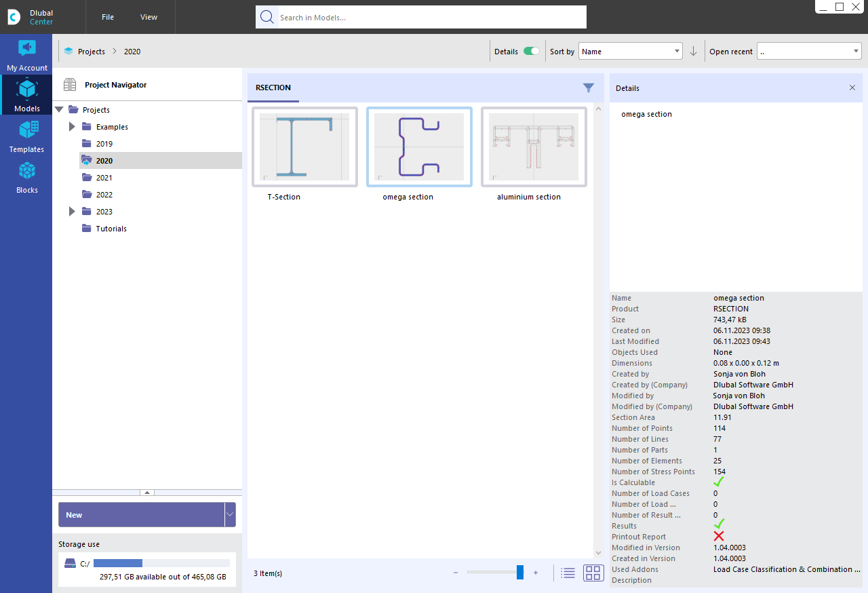The image size is (868, 593).
Task: Click the 'Load Case Classification & Combination' addon
Action: pos(787,569)
